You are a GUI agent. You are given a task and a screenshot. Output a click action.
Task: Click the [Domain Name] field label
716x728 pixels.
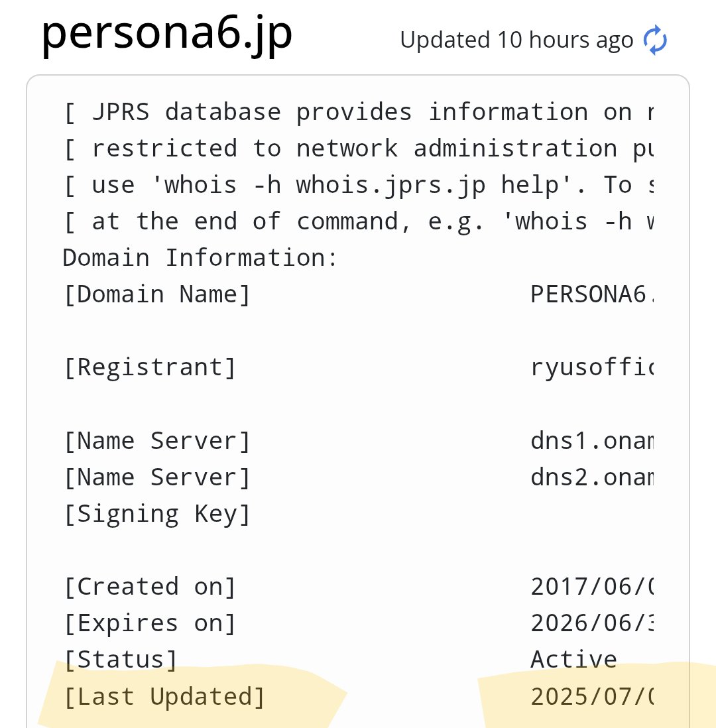(x=157, y=294)
